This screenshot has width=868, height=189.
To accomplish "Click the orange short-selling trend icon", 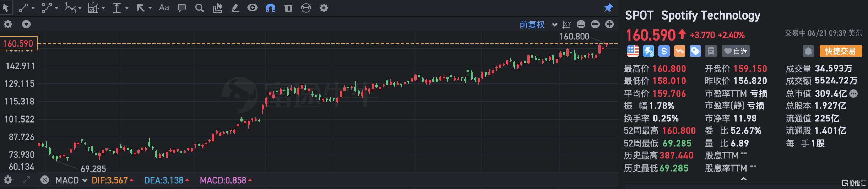I will point(679,51).
